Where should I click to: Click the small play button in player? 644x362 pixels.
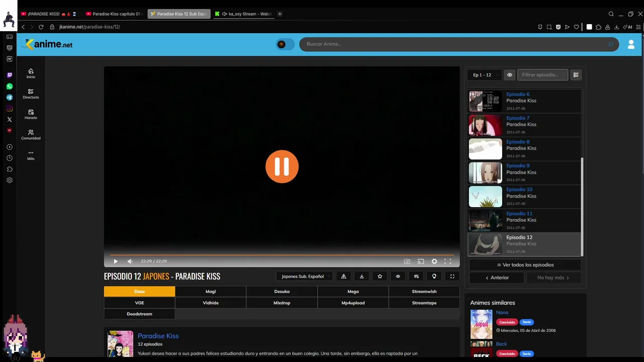coord(115,261)
